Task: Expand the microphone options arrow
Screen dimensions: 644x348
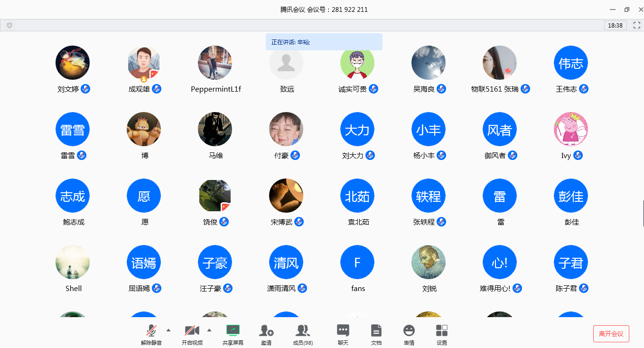Action: pos(168,330)
